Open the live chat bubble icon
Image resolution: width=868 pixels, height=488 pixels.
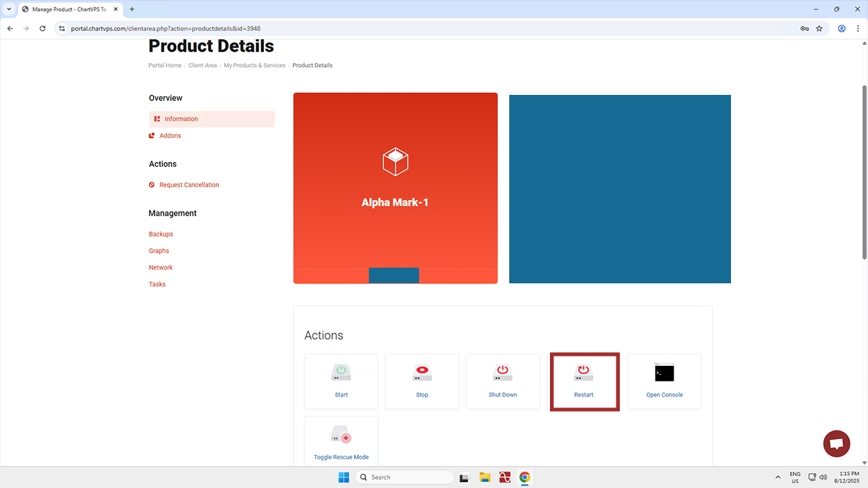point(836,444)
